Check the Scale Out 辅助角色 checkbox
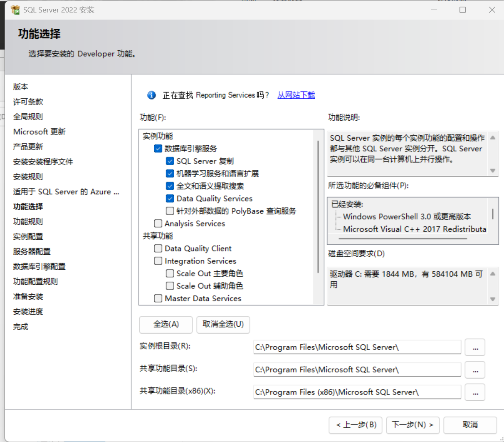Image resolution: width=504 pixels, height=442 pixels. [170, 286]
